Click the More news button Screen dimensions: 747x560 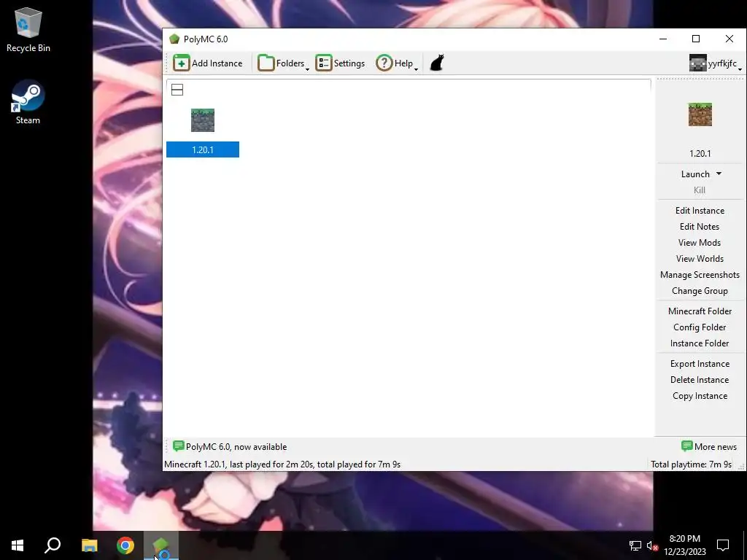tap(709, 447)
